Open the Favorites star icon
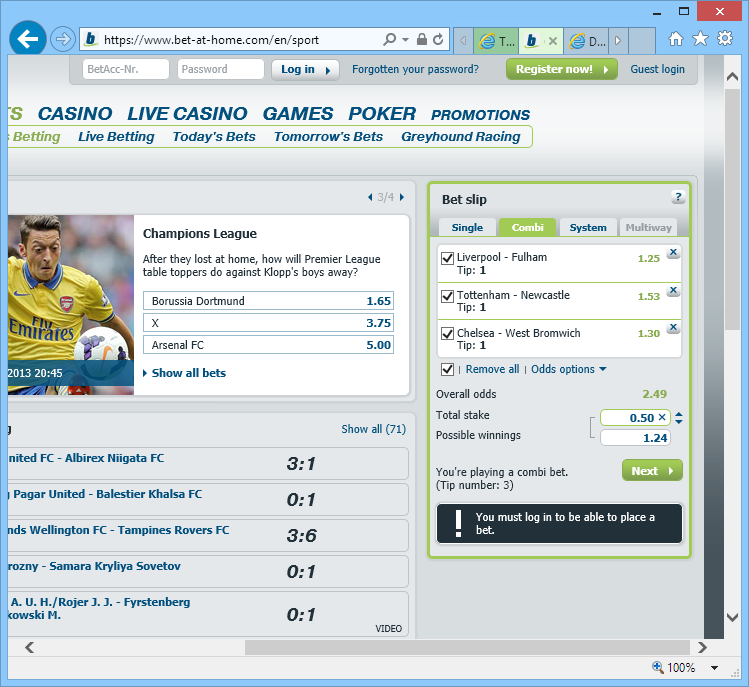Viewport: 749px width, 687px height. (700, 38)
